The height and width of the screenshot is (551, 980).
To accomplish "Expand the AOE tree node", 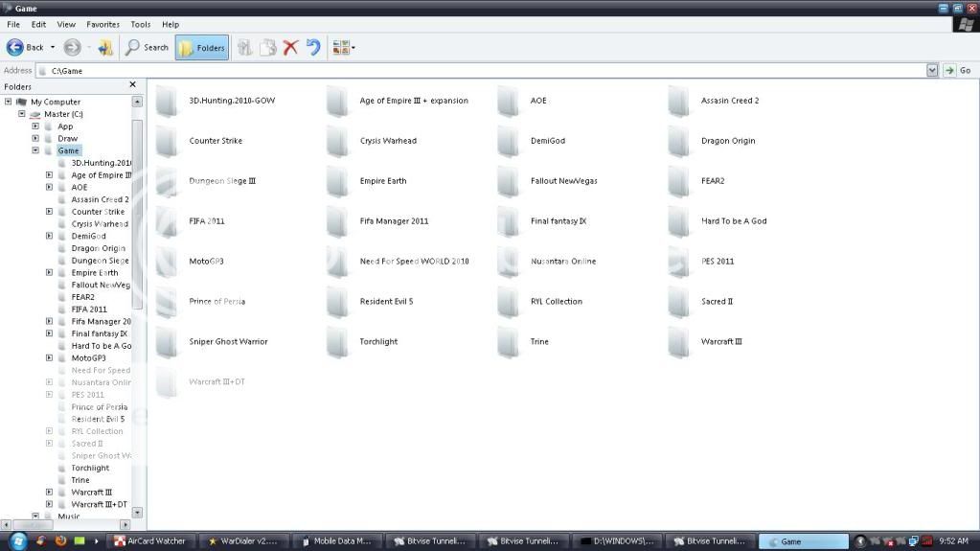I will click(50, 187).
